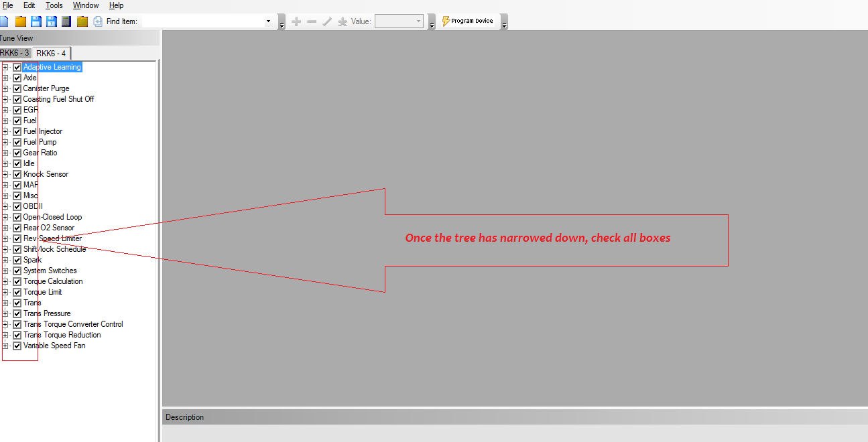Click the minus decrement value icon
868x442 pixels.
[x=312, y=21]
